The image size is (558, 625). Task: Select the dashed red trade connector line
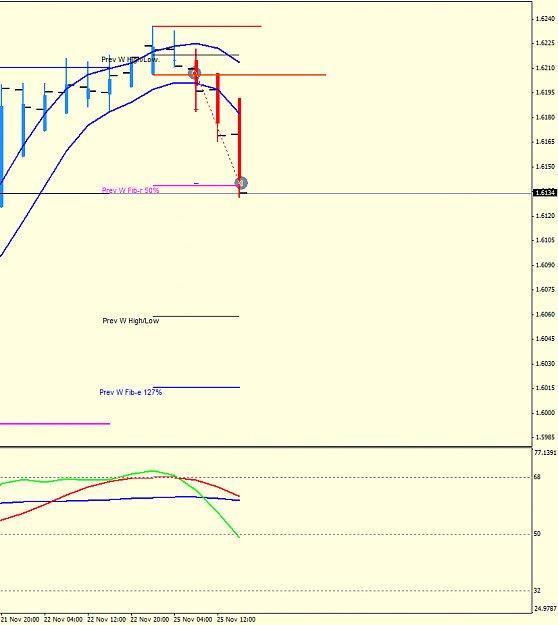218,128
